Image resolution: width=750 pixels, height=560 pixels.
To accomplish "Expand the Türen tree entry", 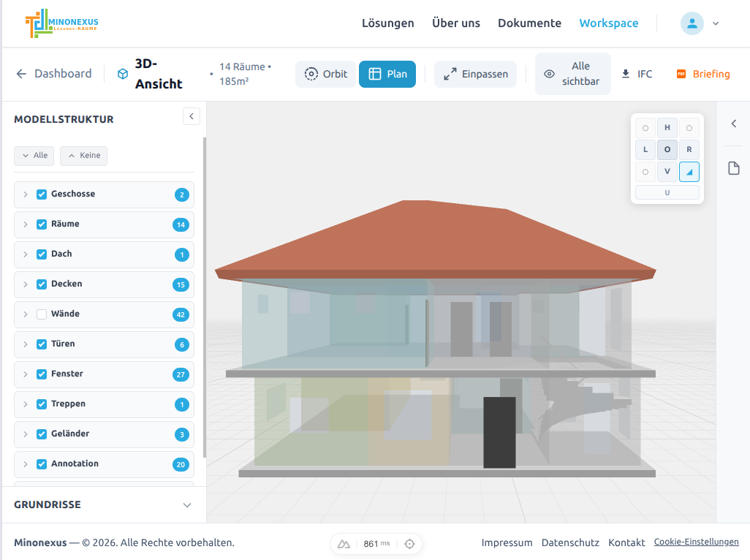I will 27,344.
